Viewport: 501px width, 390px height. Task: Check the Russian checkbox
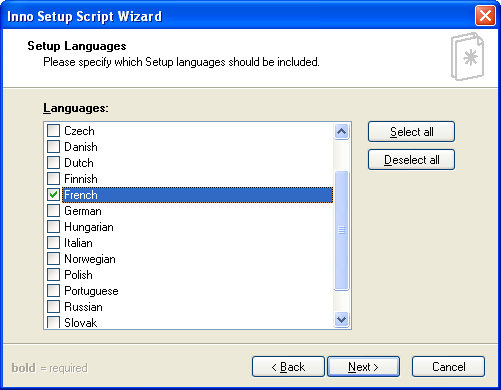pyautogui.click(x=53, y=307)
